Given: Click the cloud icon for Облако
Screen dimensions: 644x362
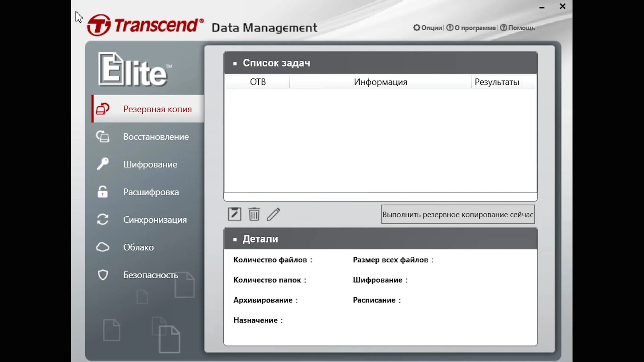Looking at the screenshot, I should (x=103, y=247).
